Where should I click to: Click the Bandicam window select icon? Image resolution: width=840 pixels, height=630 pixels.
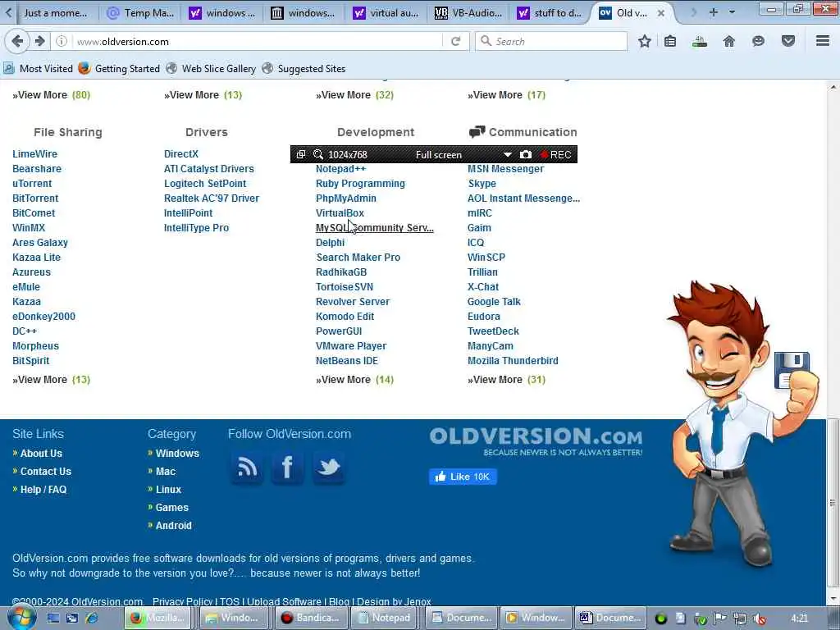click(x=301, y=154)
